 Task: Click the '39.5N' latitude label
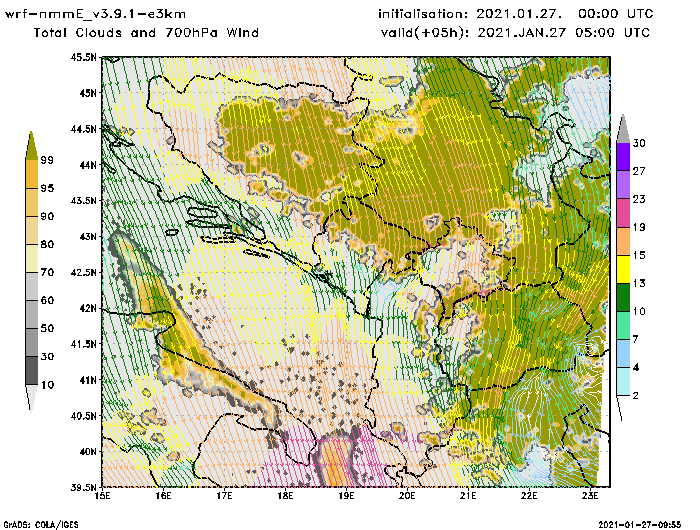coord(83,487)
